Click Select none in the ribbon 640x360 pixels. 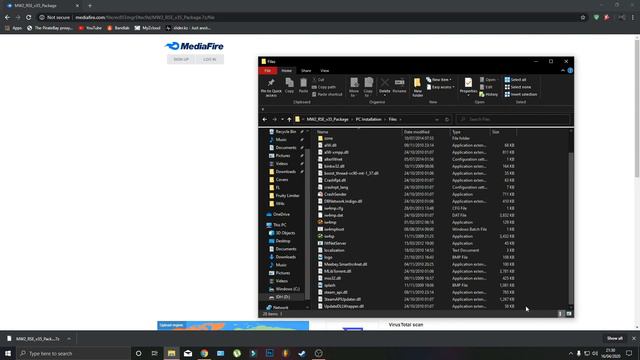tap(518, 87)
